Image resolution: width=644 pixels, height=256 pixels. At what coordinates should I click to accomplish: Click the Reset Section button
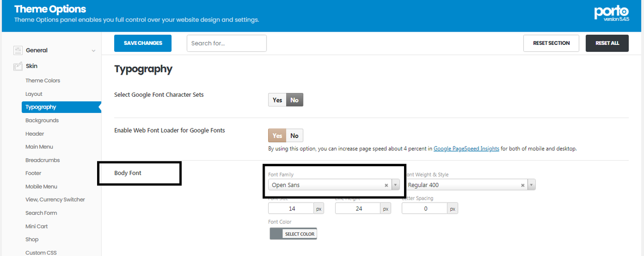coord(551,43)
